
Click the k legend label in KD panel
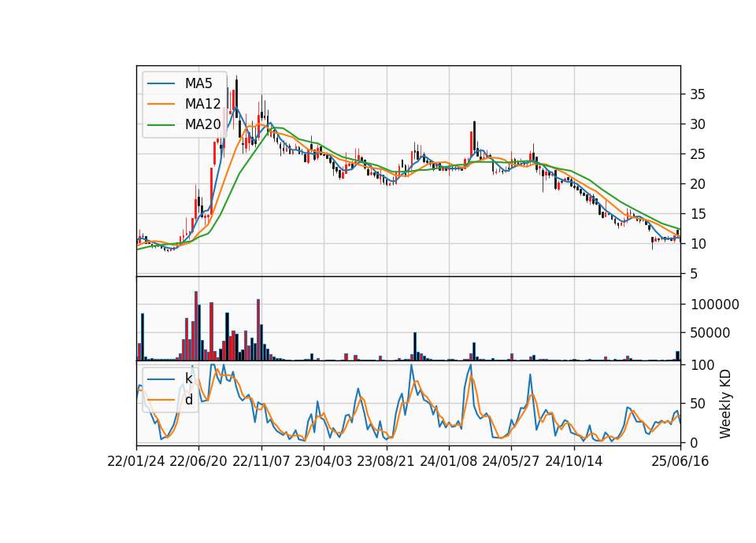pos(188,379)
